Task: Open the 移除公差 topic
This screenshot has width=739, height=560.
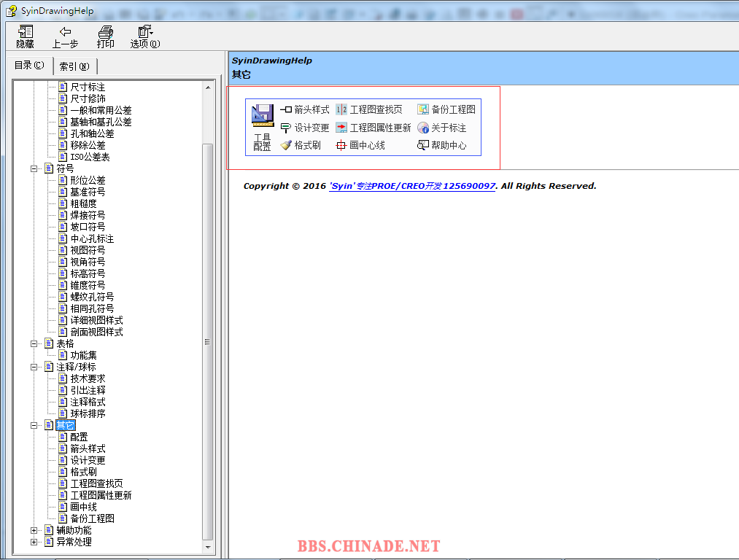Action: 88,146
